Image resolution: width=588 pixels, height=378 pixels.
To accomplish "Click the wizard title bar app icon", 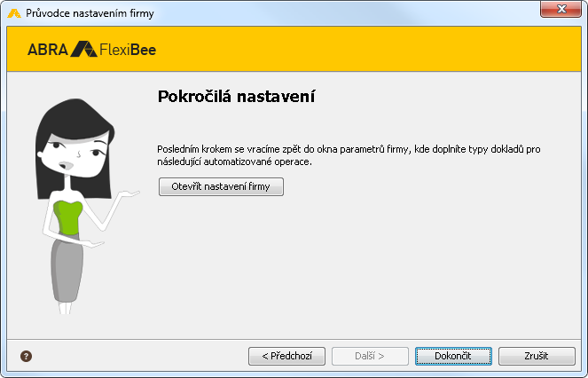I will (14, 13).
